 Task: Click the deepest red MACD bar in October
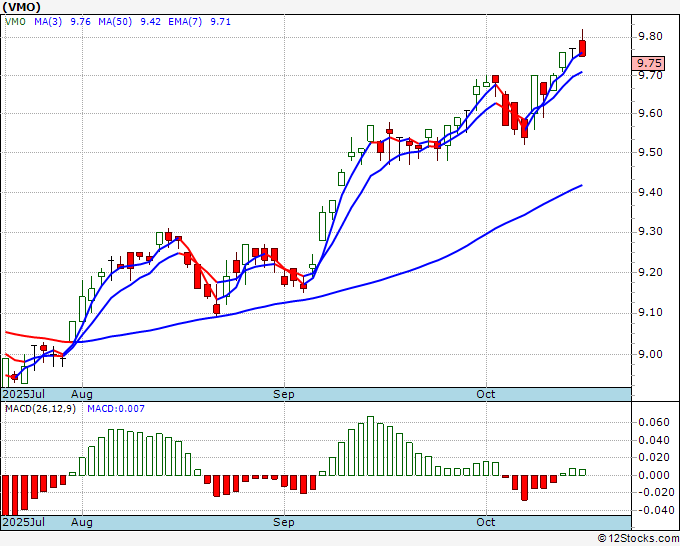point(525,488)
